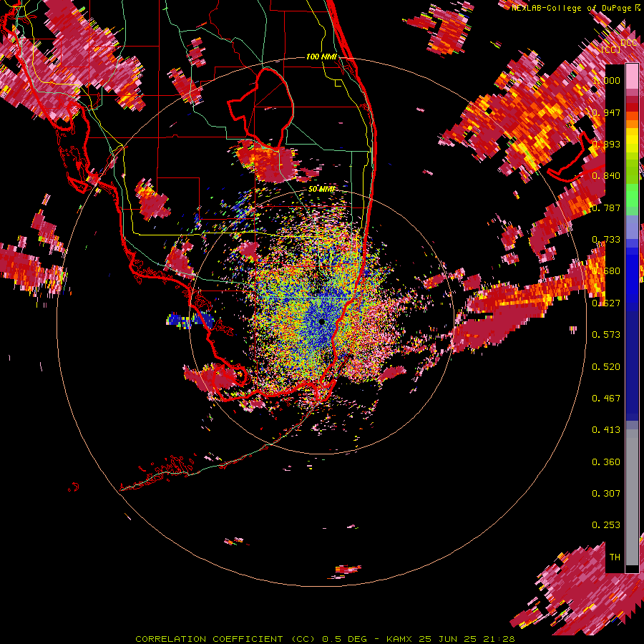Select the bright green segment of the color bar

pyautogui.click(x=632, y=195)
